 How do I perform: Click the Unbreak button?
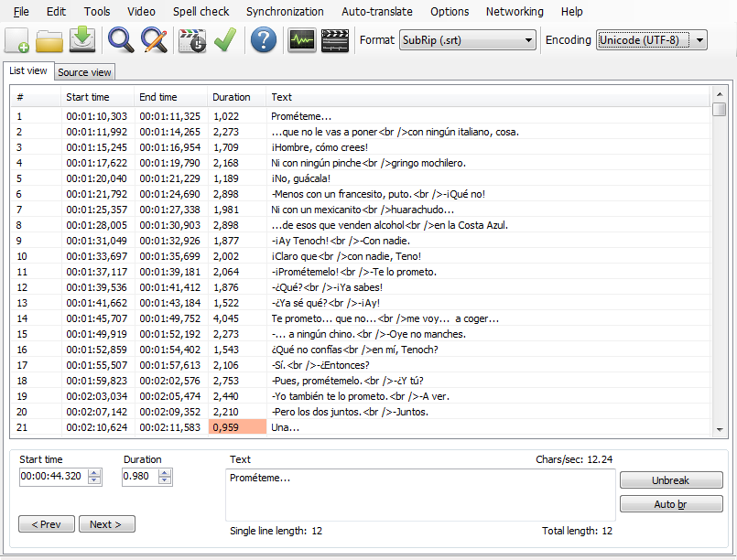(671, 480)
